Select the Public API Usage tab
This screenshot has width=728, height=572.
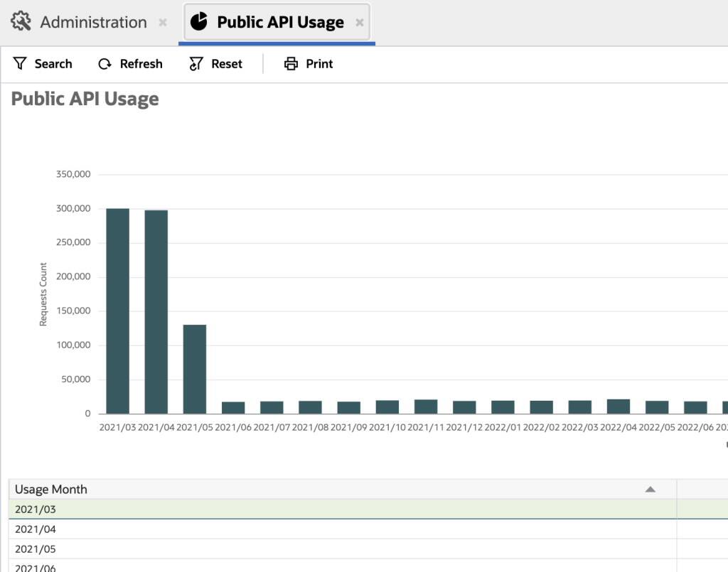point(271,21)
